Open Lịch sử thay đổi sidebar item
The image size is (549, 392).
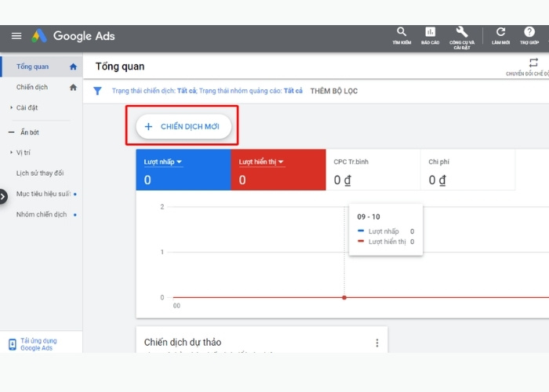click(40, 172)
